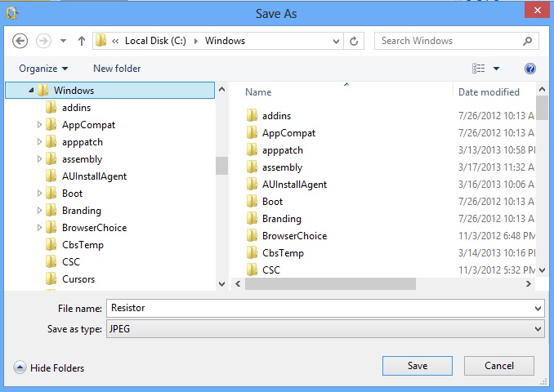Screen dimensions: 554x392
Task: Go up one folder level with the up arrow
Action: click(x=82, y=41)
